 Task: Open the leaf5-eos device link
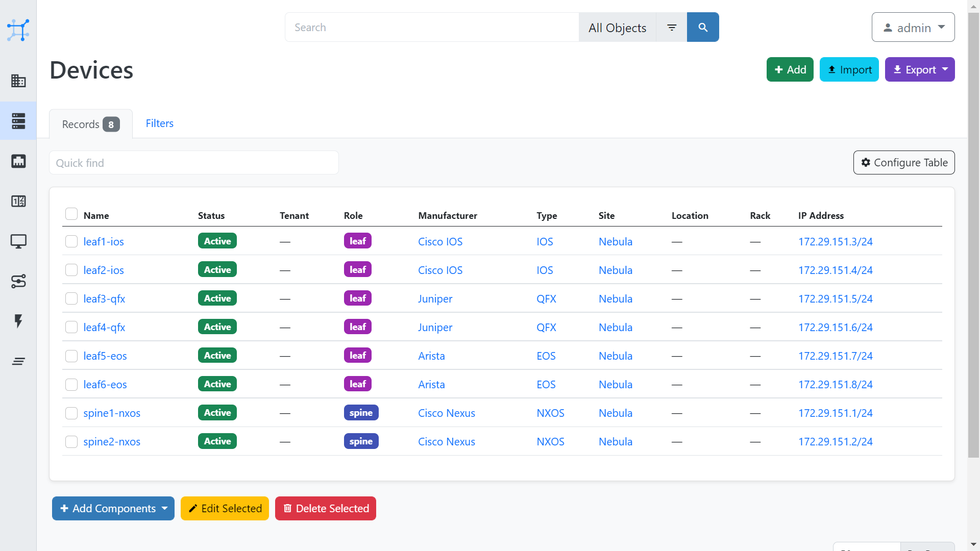tap(105, 356)
